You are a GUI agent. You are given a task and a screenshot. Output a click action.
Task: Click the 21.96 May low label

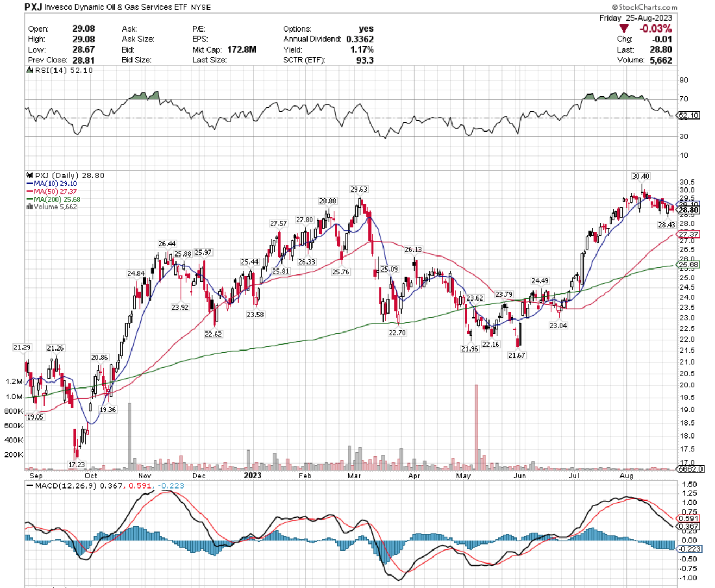click(469, 348)
